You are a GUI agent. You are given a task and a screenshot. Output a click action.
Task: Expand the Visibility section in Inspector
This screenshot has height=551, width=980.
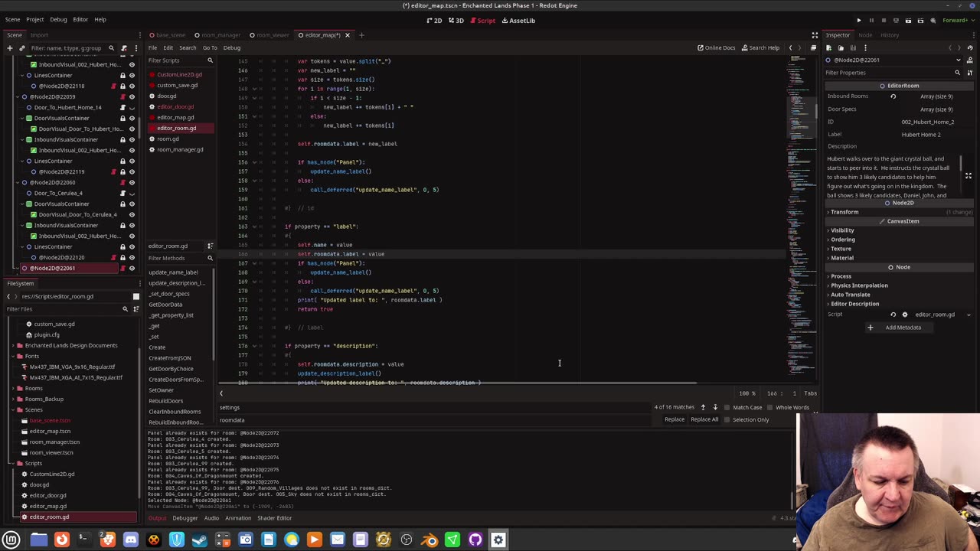click(x=842, y=230)
